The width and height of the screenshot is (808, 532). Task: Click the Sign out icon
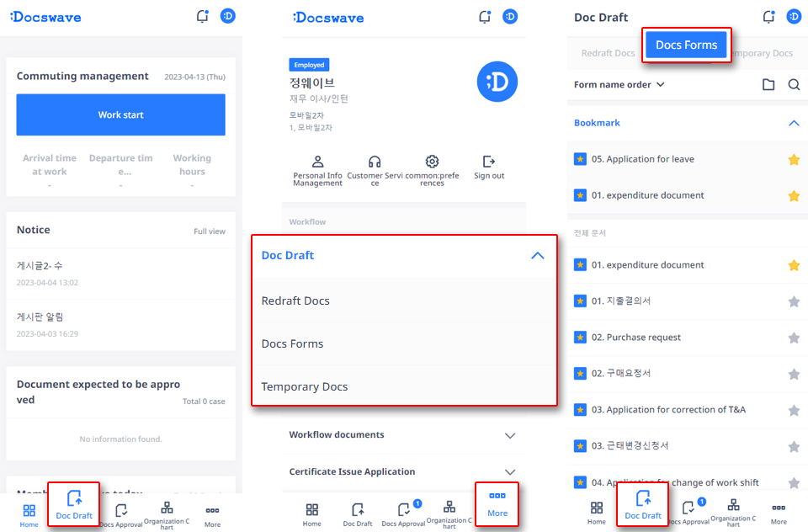click(489, 162)
